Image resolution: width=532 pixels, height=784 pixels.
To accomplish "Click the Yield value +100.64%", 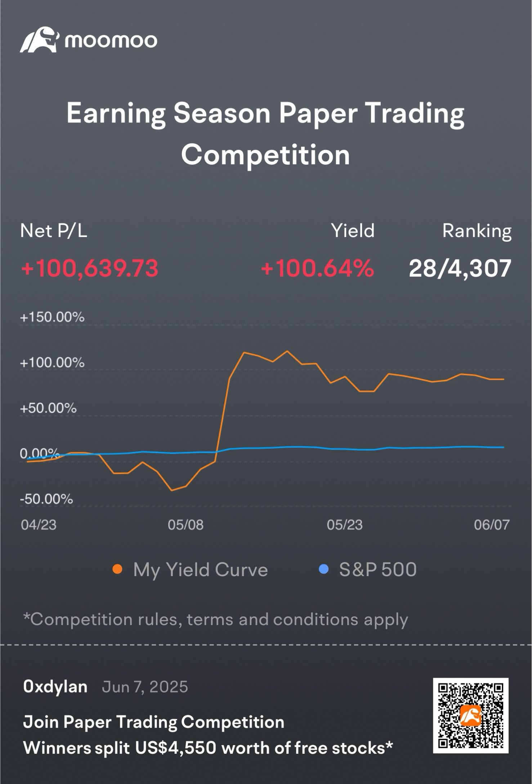I will pos(318,268).
